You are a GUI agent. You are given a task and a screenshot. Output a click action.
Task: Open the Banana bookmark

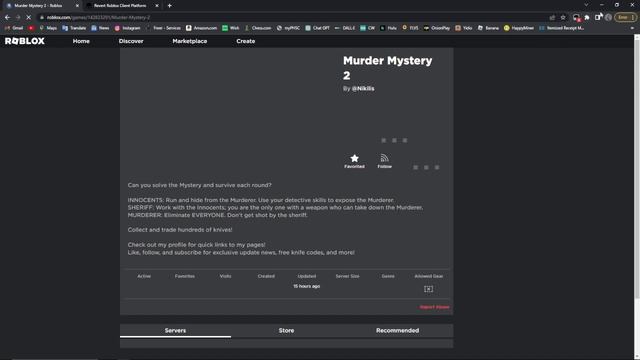[x=488, y=28]
